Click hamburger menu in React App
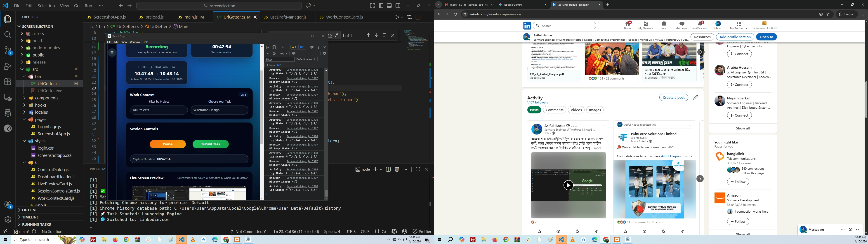This screenshot has height=244, width=868. (x=112, y=53)
